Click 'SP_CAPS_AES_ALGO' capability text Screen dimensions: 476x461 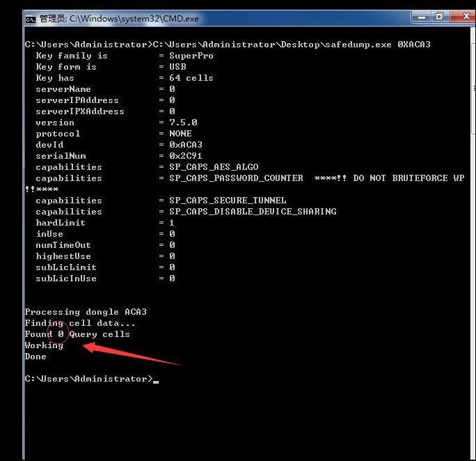pyautogui.click(x=214, y=167)
